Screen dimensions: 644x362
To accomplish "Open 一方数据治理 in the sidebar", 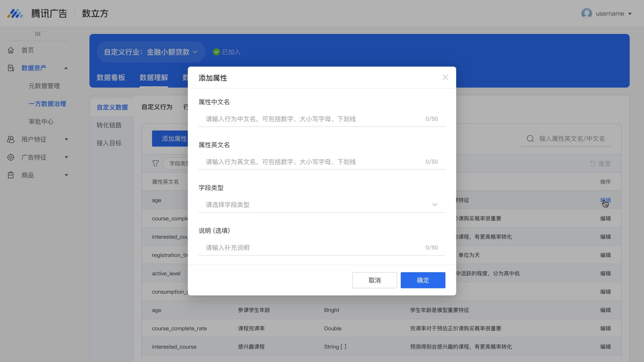I will tap(47, 104).
